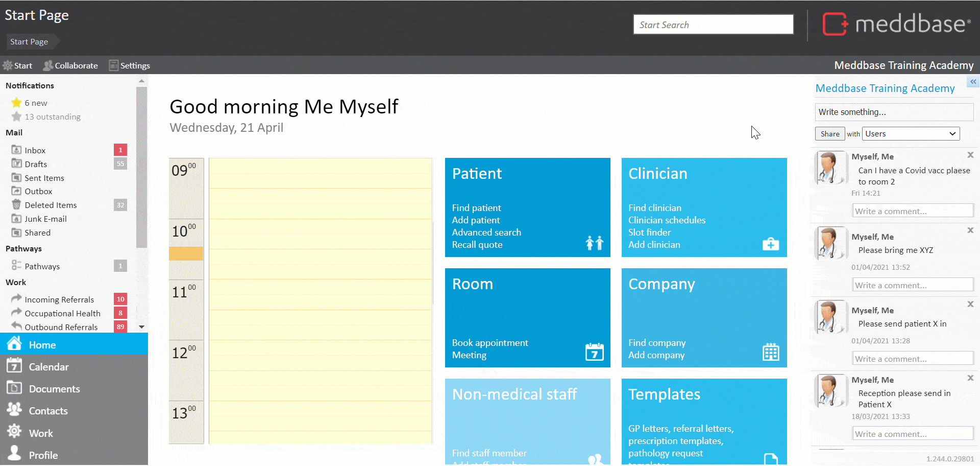
Task: Switch to the Work section
Action: pyautogui.click(x=74, y=433)
